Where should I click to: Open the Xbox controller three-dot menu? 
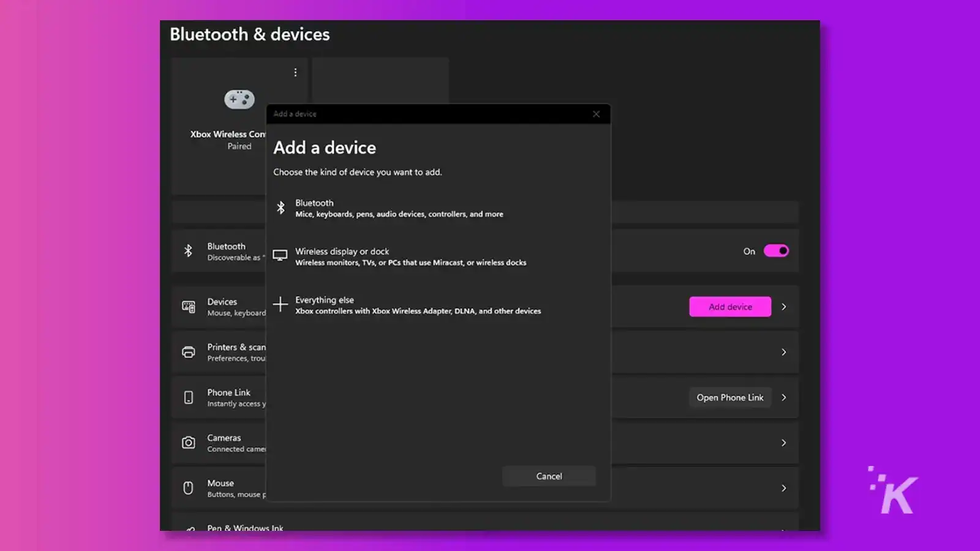click(295, 72)
